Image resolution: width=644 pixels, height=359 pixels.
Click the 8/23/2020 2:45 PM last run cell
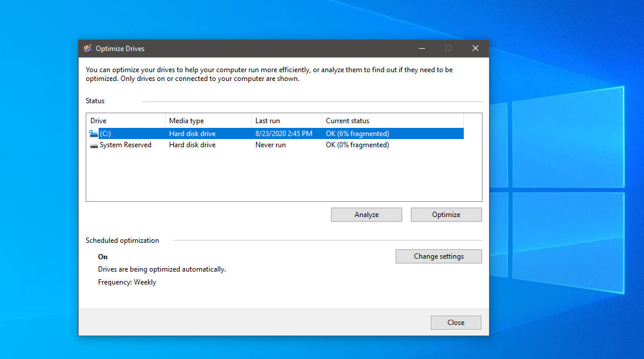[x=284, y=134]
